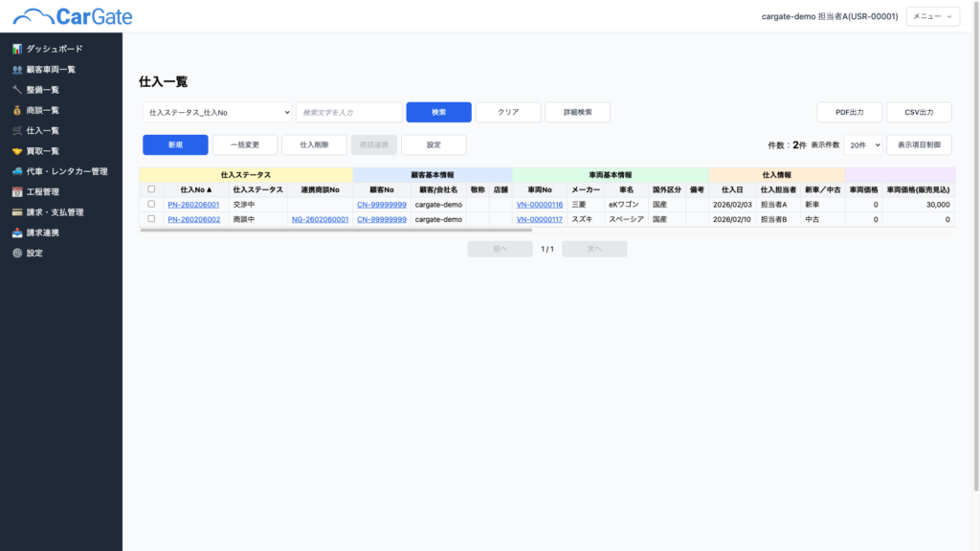The height and width of the screenshot is (551, 980).
Task: Expand the メニュー dropdown at top right
Action: click(932, 16)
